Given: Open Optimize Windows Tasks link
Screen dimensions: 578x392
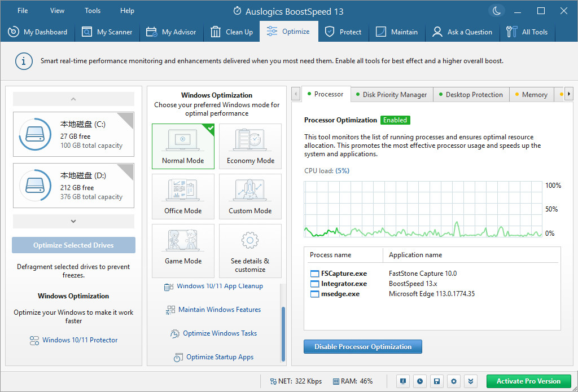Looking at the screenshot, I should point(220,333).
